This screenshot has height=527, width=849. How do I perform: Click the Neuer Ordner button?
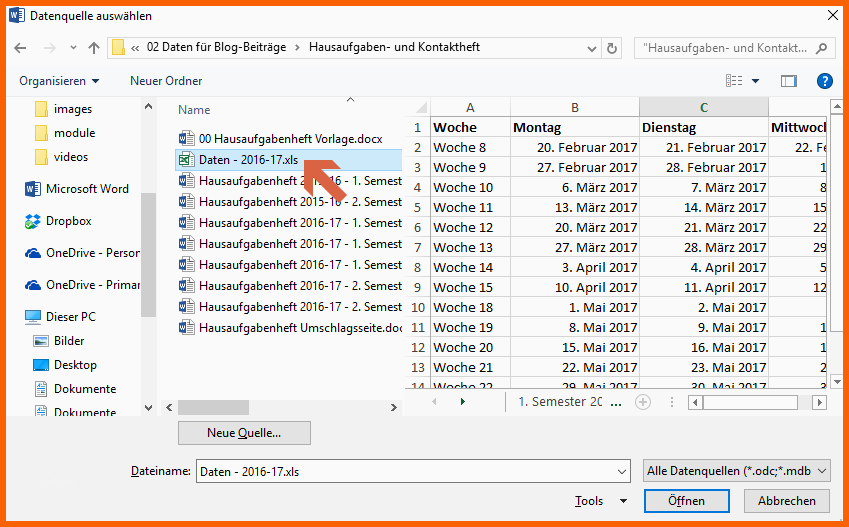click(x=166, y=81)
